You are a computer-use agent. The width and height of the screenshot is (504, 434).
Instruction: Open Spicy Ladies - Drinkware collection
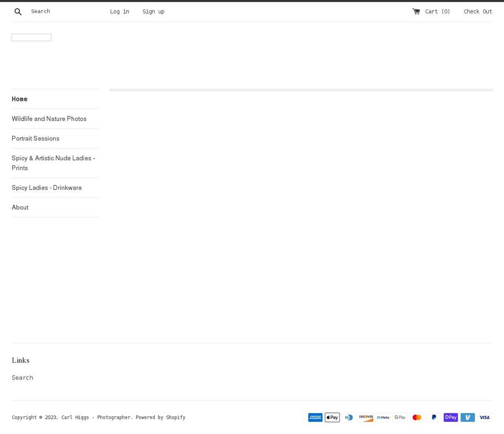(47, 187)
